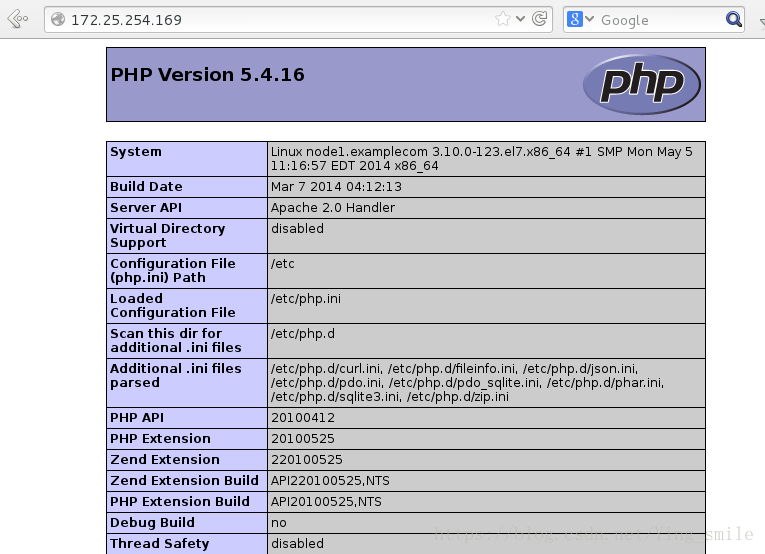The width and height of the screenshot is (765, 554).
Task: Reload the page with the refresh icon
Action: click(539, 19)
